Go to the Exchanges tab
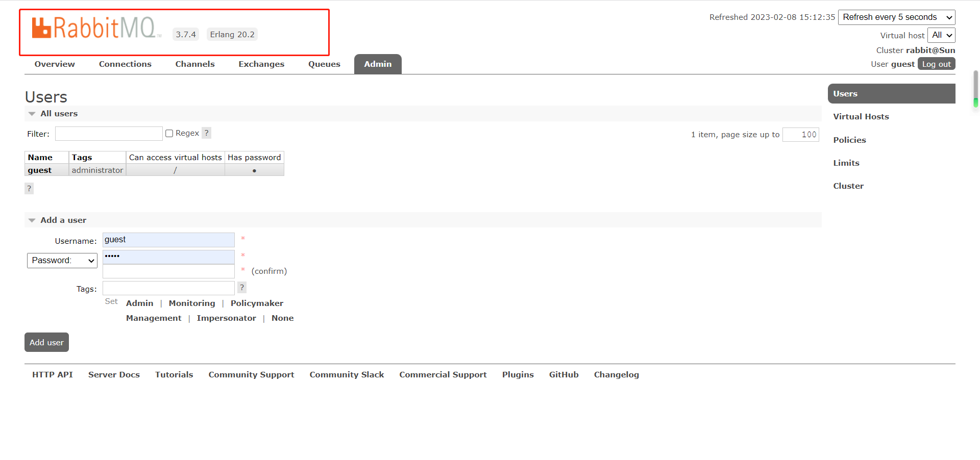The image size is (980, 460). 261,64
